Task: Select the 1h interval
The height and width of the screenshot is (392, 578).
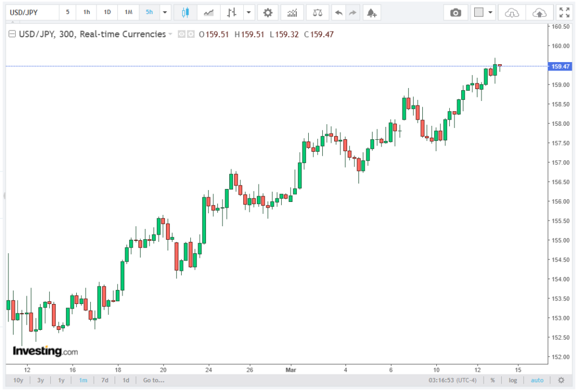Action: [x=87, y=12]
